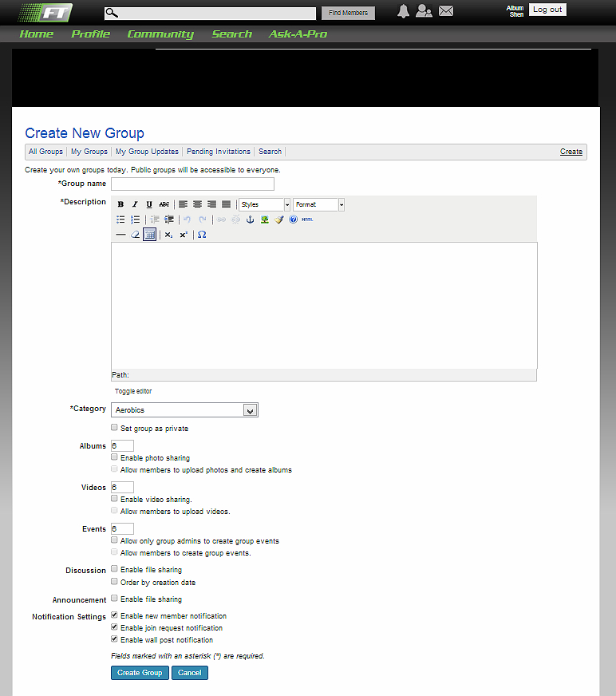616x696 pixels.
Task: Open the messages envelope icon
Action: click(x=446, y=11)
